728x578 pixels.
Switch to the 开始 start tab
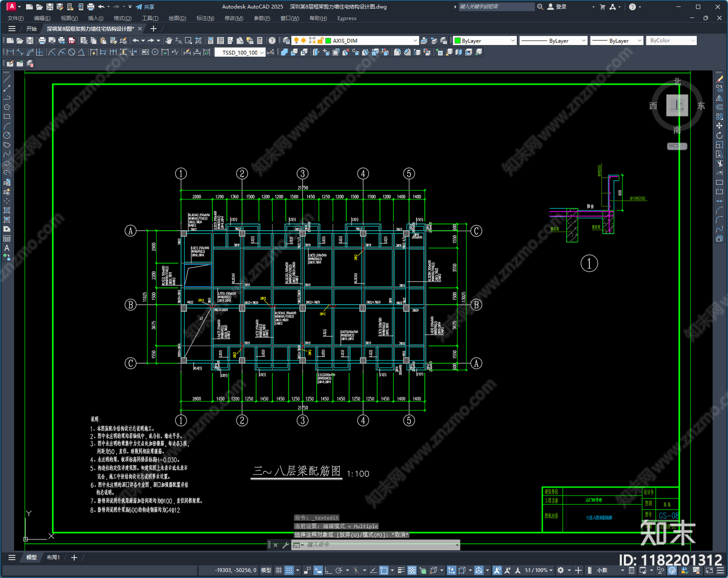[x=31, y=29]
